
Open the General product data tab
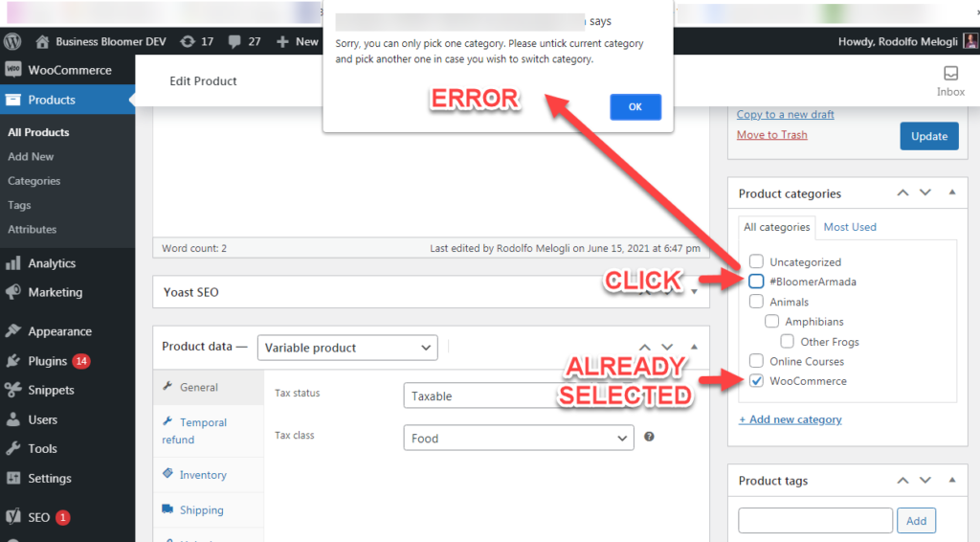pos(209,388)
